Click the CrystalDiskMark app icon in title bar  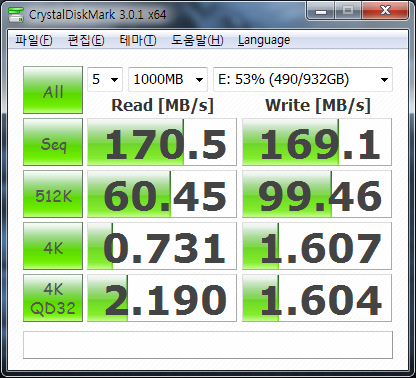click(16, 14)
